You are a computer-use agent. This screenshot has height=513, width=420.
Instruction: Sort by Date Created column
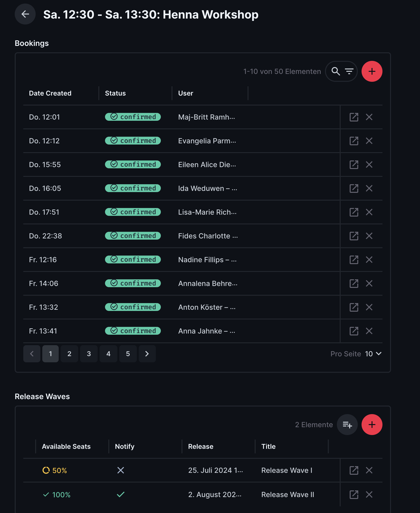(x=50, y=93)
